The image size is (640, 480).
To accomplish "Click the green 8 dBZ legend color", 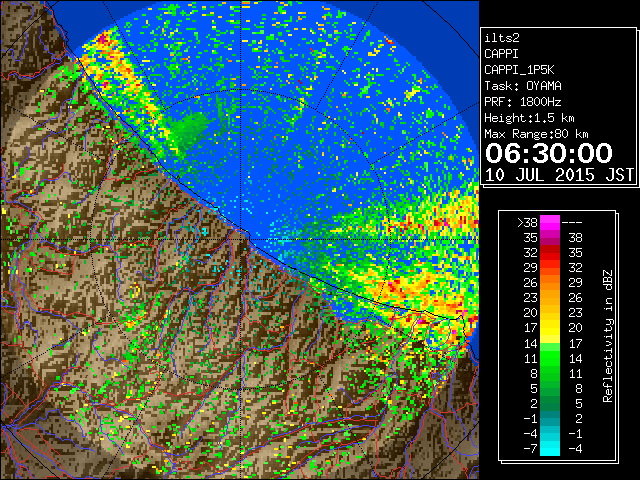I will pyautogui.click(x=550, y=373).
